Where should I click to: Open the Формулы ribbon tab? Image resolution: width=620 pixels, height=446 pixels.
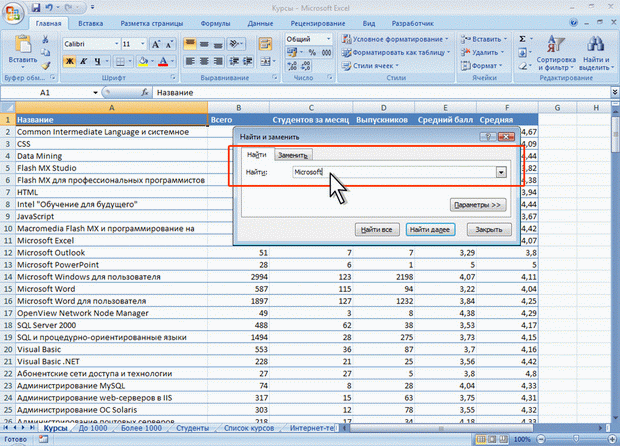coord(215,23)
